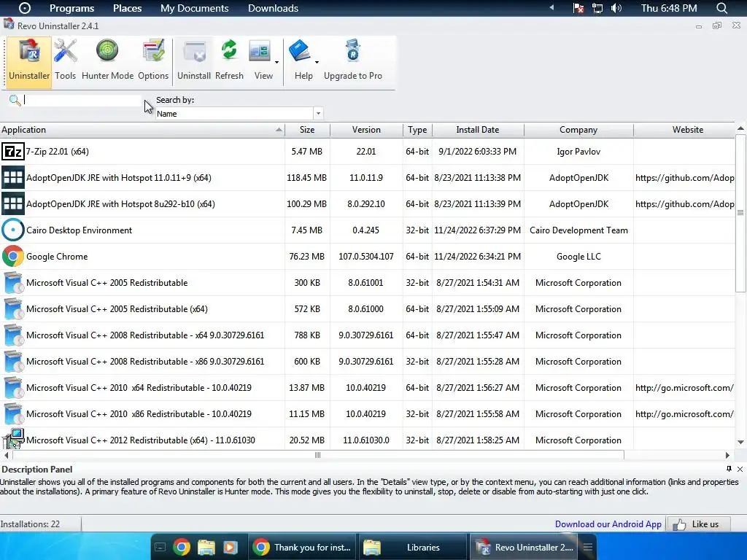The height and width of the screenshot is (560, 747).
Task: Open Downloads from top bar
Action: [273, 8]
